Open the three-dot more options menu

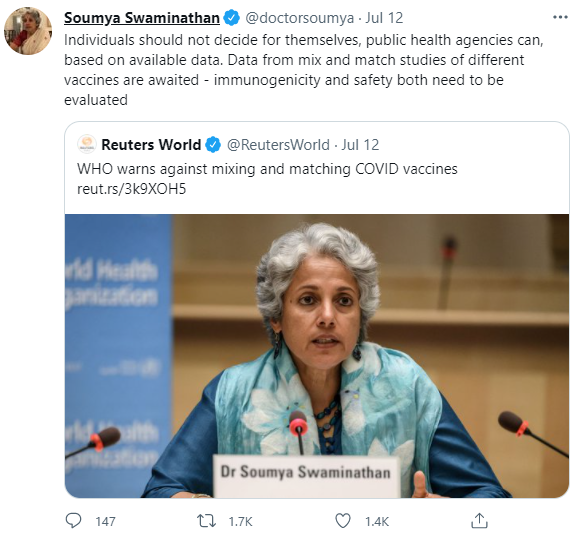(560, 17)
